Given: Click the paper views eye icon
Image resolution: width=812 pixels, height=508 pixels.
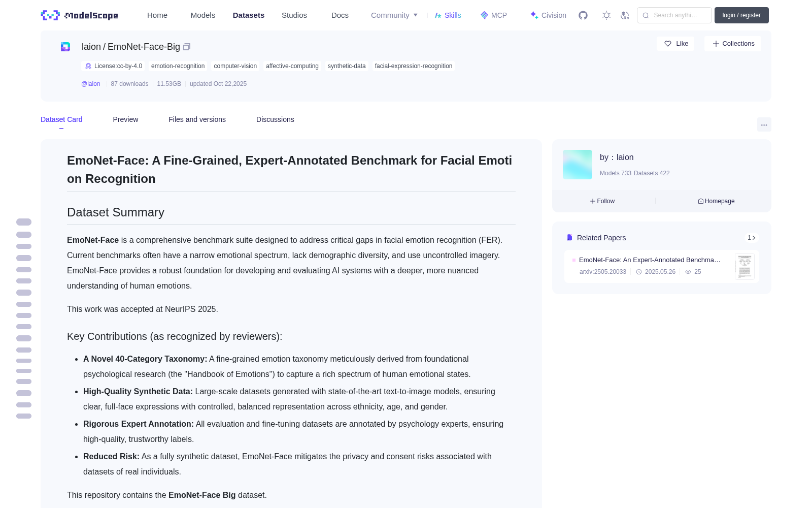Looking at the screenshot, I should pyautogui.click(x=688, y=272).
